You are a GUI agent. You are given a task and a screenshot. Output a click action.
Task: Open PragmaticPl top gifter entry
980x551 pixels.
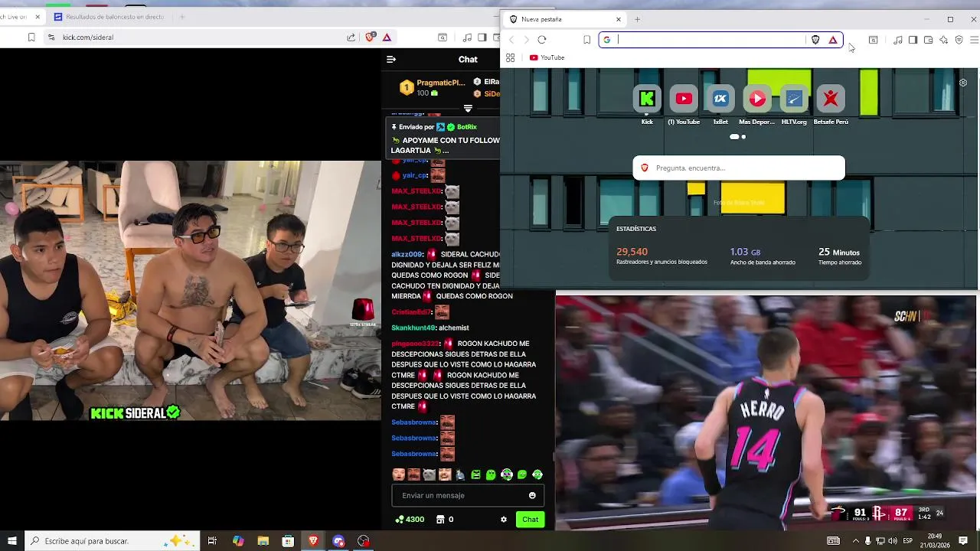click(433, 87)
